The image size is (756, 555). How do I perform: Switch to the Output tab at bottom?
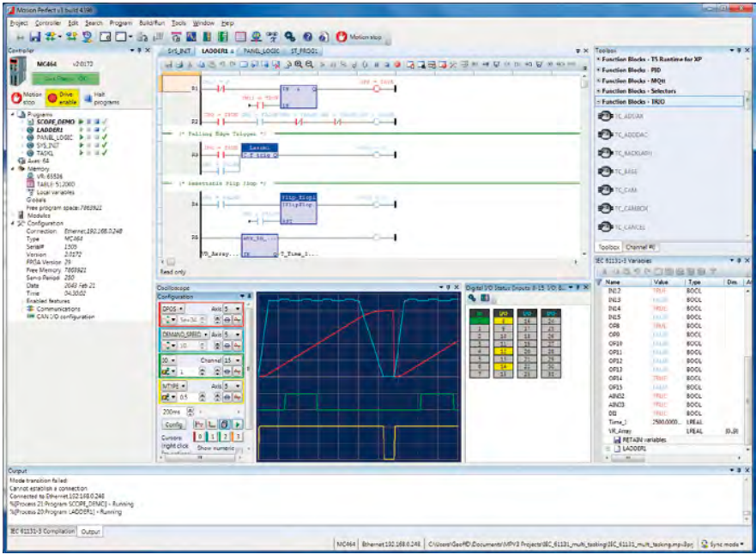coord(90,531)
